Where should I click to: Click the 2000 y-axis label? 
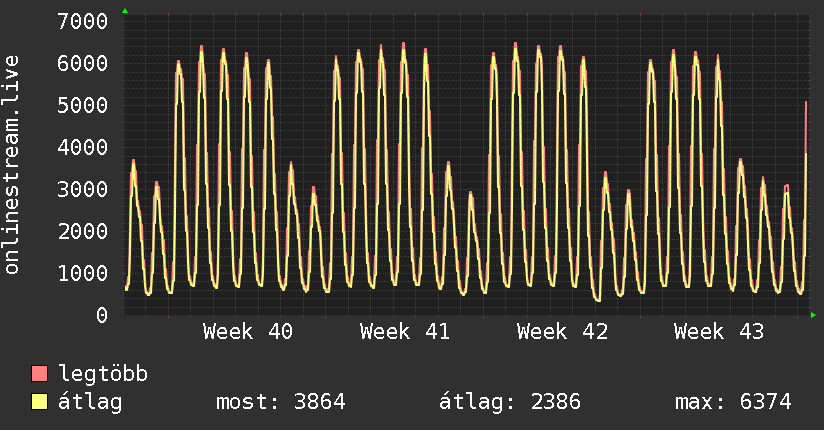83,231
